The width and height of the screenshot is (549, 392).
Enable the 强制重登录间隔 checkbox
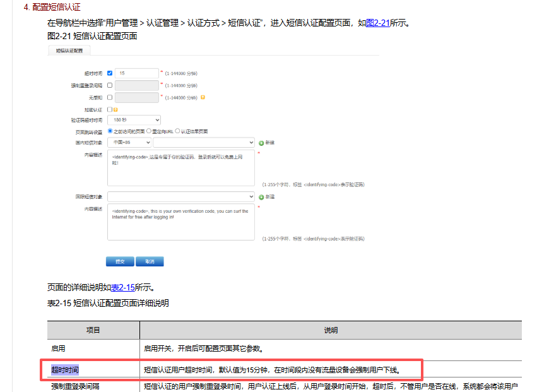(x=110, y=85)
